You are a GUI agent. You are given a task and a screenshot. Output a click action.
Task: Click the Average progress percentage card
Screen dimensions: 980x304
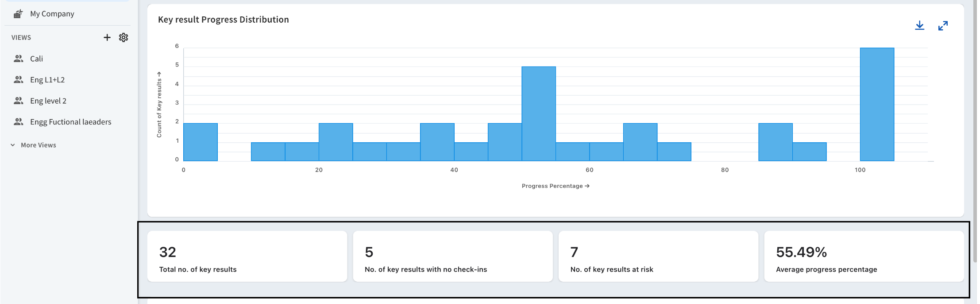pos(864,256)
